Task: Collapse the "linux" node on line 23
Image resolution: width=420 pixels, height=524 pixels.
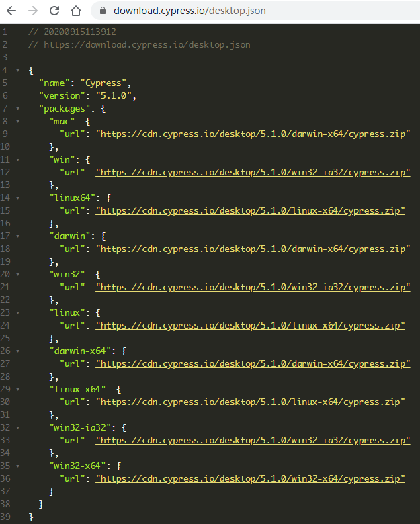Action: tap(17, 313)
